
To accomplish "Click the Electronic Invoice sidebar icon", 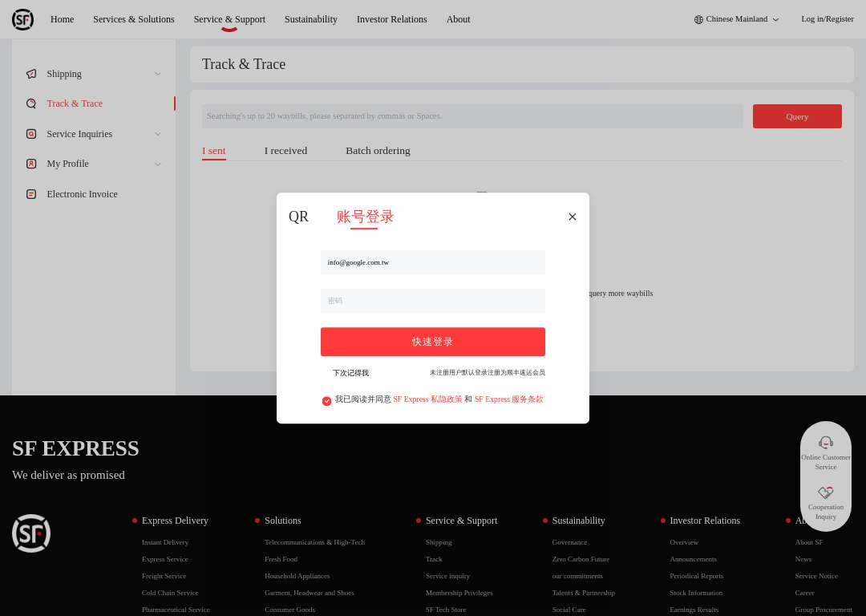I will [x=31, y=194].
